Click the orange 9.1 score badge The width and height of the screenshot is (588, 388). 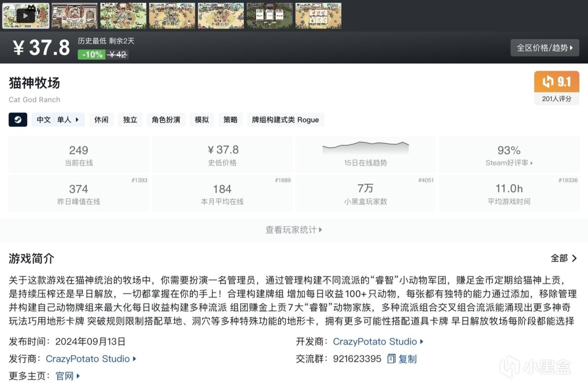pos(556,82)
